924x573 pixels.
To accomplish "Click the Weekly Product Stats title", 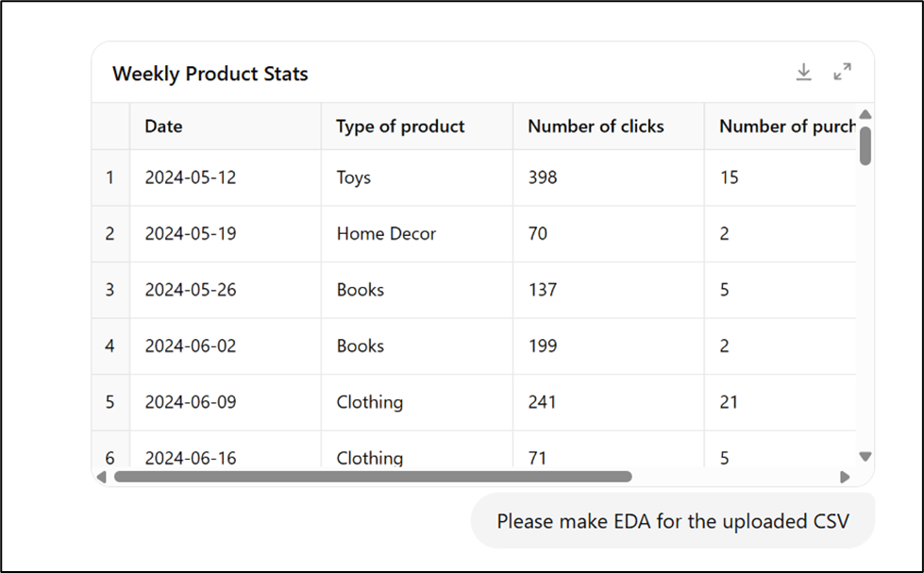I will 210,74.
